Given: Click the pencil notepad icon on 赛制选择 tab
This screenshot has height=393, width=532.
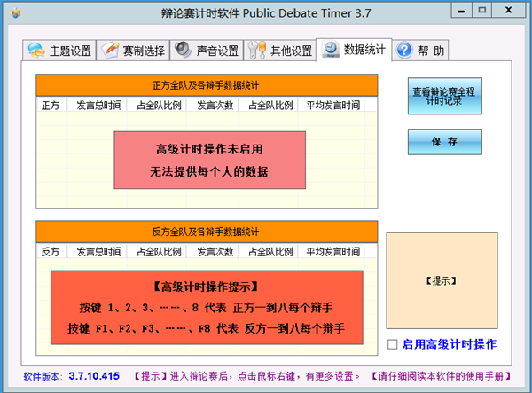Looking at the screenshot, I should point(111,51).
